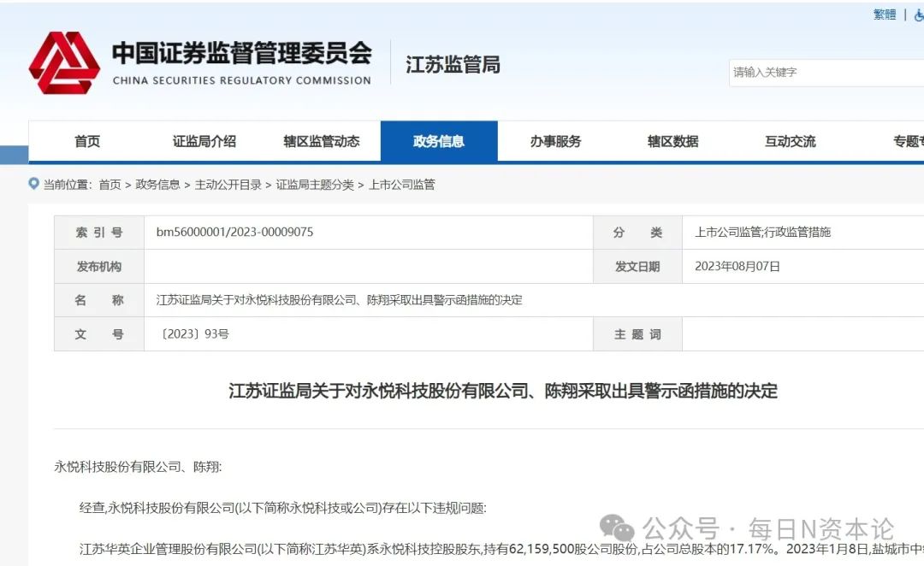924x566 pixels.
Task: Click the 发文日期 label cell
Action: [637, 266]
